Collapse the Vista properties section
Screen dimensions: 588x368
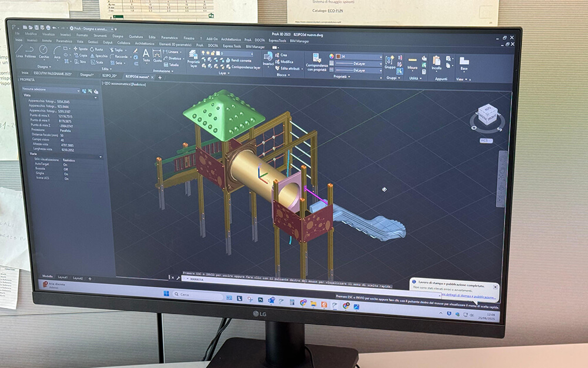tap(96, 97)
